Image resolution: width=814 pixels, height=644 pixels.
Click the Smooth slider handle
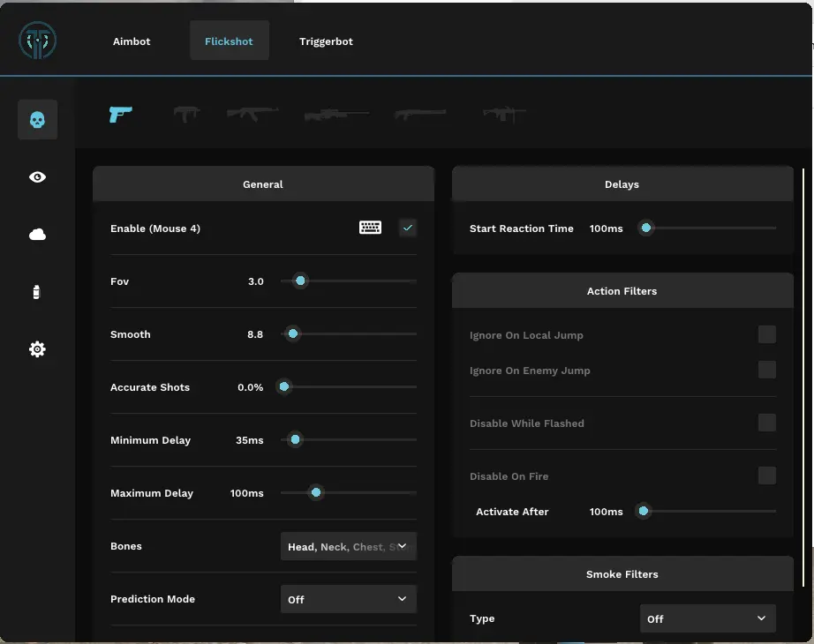(x=293, y=333)
